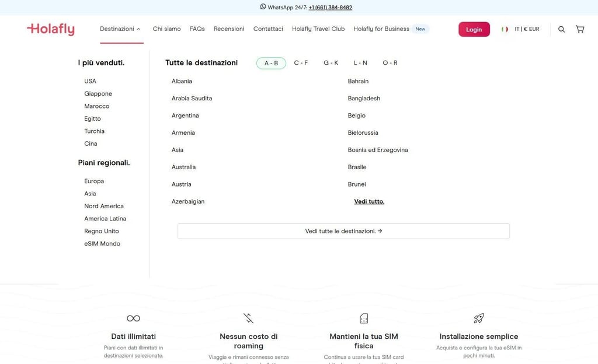Click the Italian flag icon

pyautogui.click(x=505, y=29)
